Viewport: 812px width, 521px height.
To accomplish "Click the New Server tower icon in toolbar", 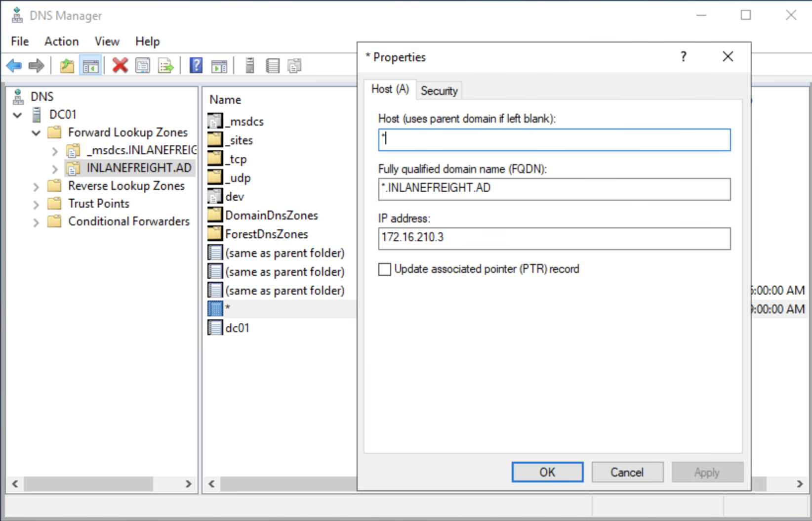I will coord(250,65).
